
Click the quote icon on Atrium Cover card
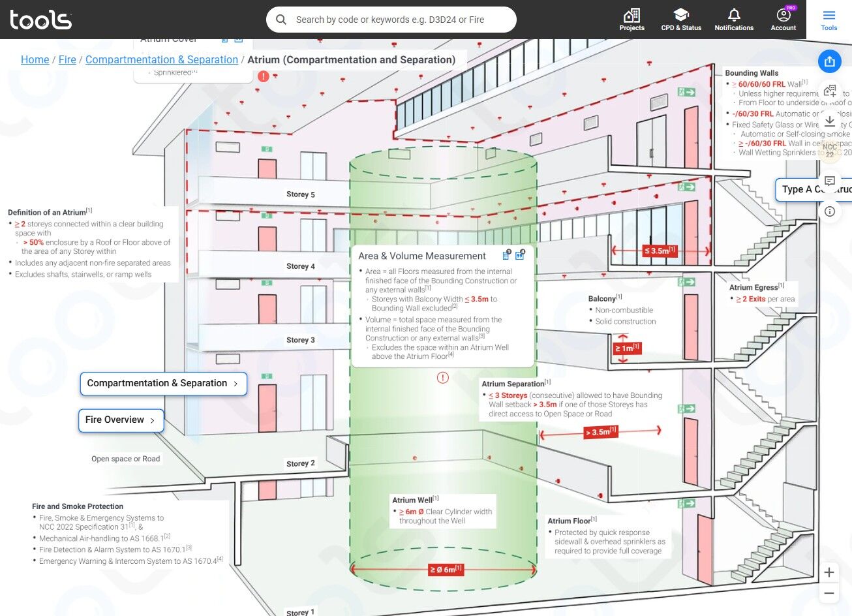point(239,41)
